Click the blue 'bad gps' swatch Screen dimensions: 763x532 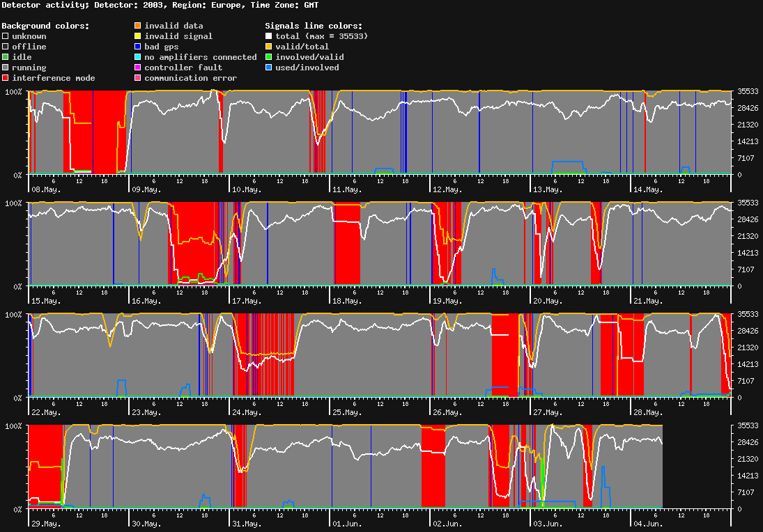[138, 47]
